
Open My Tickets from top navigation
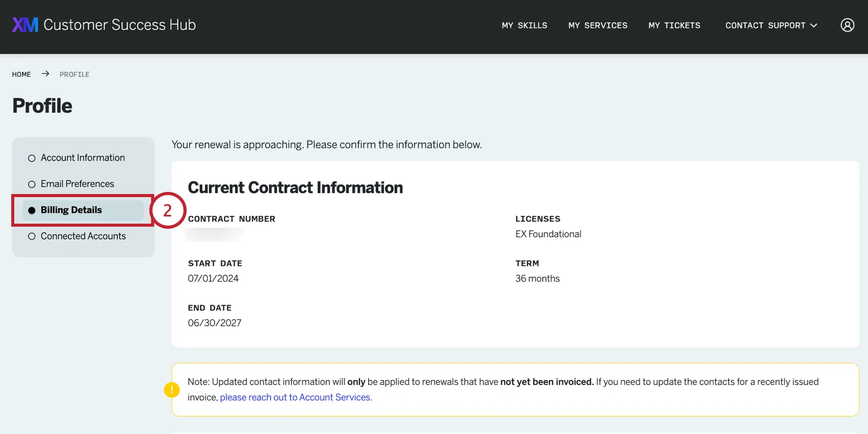(674, 26)
